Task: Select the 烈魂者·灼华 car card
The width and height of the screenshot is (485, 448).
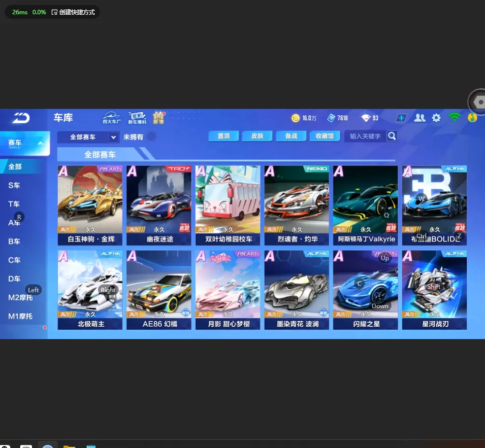Action: coord(296,205)
